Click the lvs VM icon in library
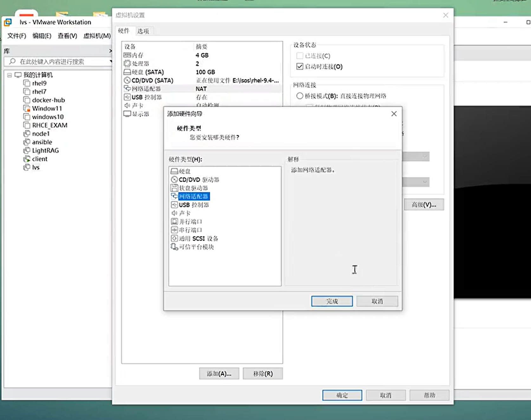Viewport: 531px width, 420px height. pyautogui.click(x=27, y=167)
